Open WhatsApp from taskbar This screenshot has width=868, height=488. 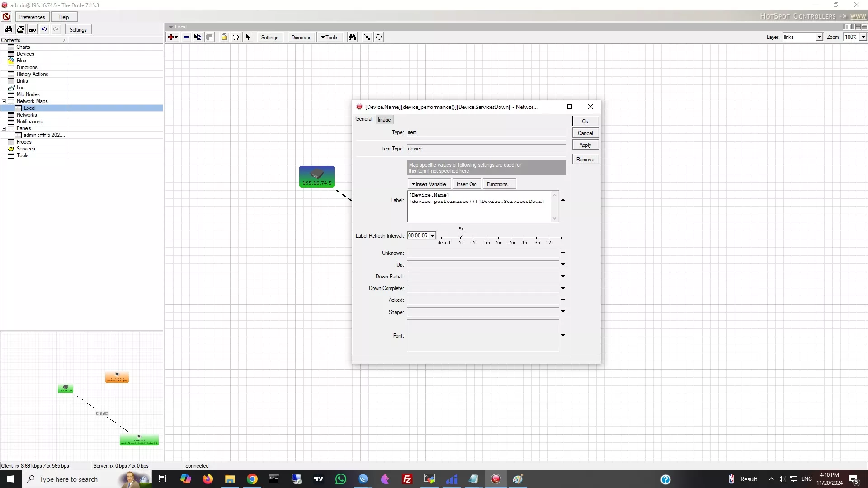click(341, 479)
